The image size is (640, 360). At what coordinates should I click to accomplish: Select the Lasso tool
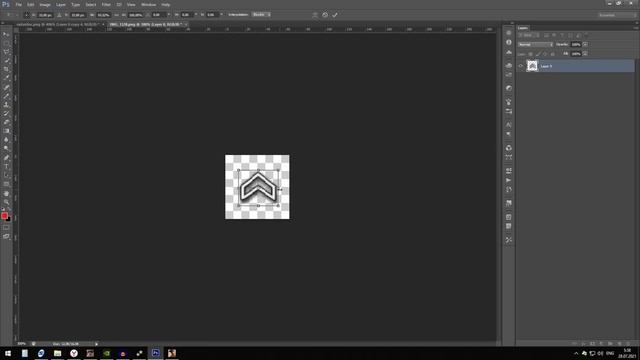[x=6, y=52]
